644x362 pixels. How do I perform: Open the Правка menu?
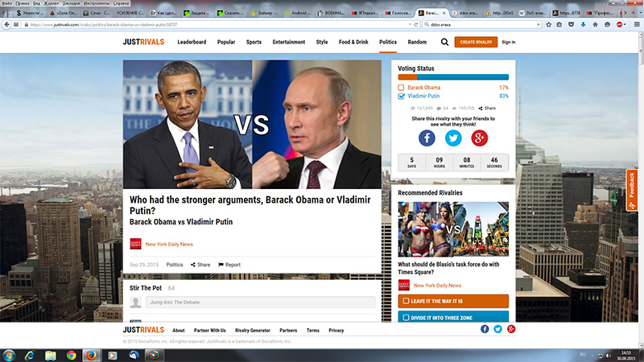(23, 3)
